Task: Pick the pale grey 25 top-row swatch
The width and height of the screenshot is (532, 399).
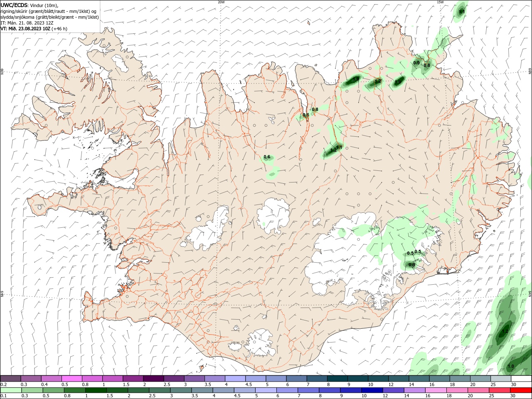Action: [x=501, y=379]
